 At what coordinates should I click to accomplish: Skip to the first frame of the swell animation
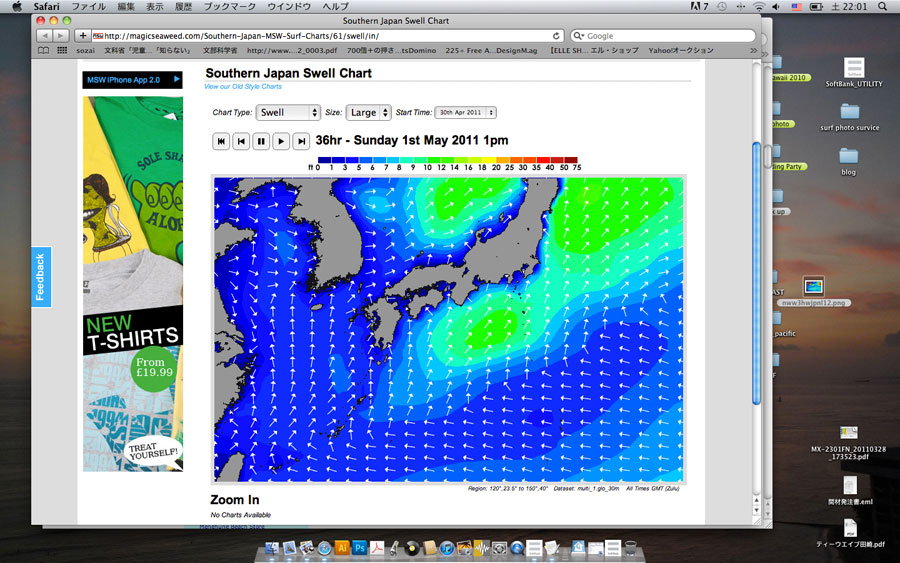[x=221, y=141]
